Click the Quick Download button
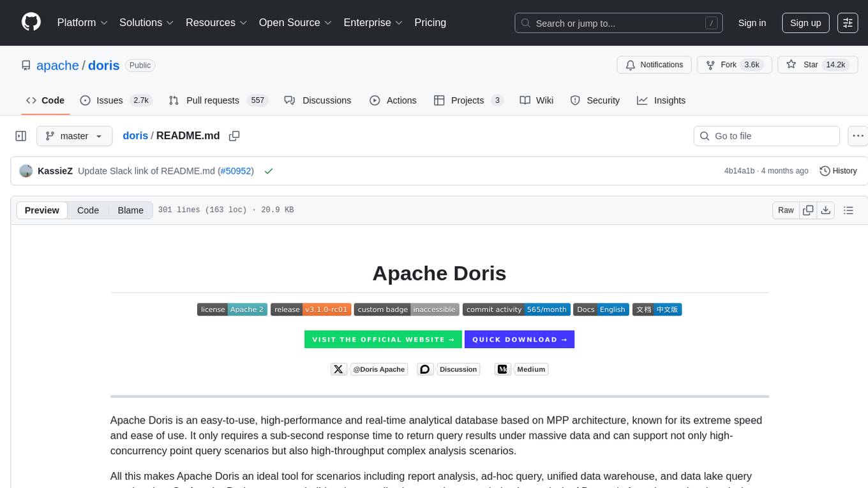This screenshot has width=868, height=488. click(x=520, y=340)
